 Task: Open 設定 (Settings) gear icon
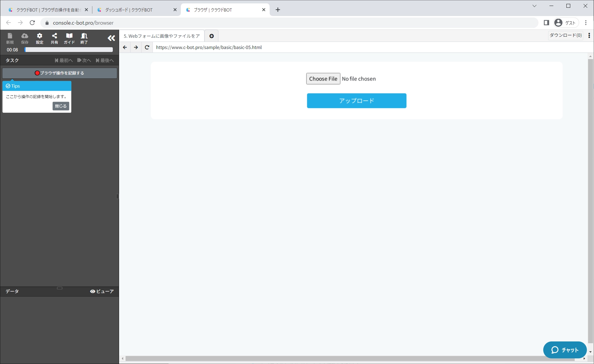coord(39,38)
